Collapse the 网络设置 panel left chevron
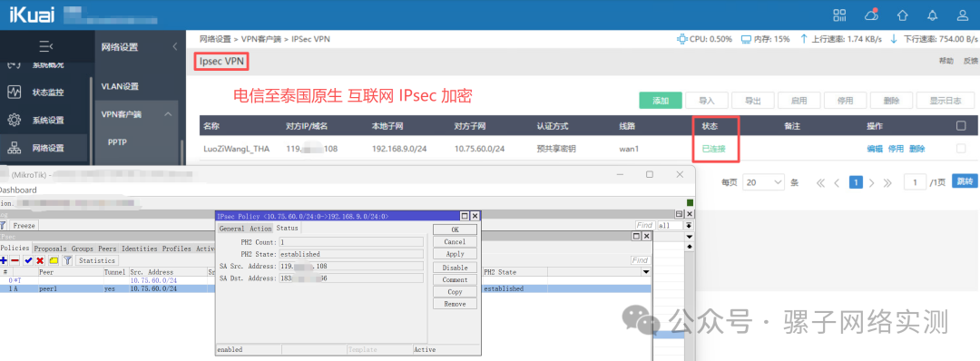The height and width of the screenshot is (361, 980). [175, 47]
